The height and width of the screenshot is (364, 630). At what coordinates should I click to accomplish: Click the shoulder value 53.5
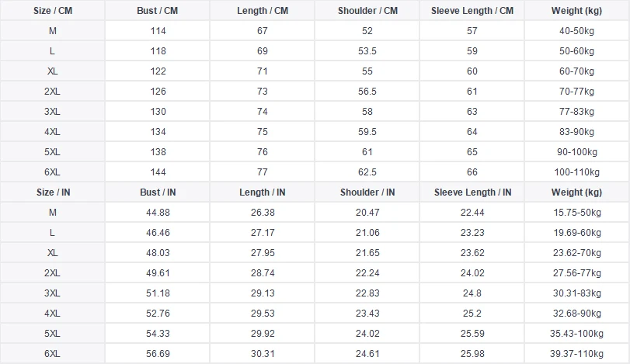pos(367,51)
